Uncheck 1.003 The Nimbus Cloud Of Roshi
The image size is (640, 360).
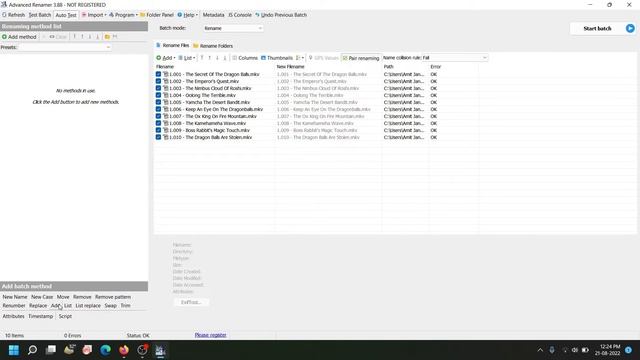[x=158, y=88]
